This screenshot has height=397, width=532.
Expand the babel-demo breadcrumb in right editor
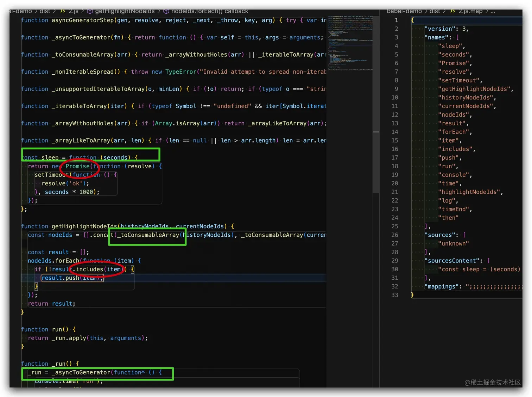(404, 11)
